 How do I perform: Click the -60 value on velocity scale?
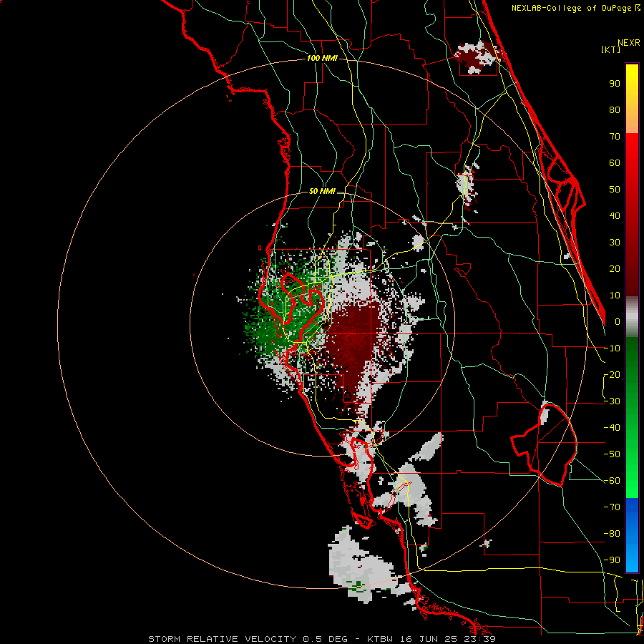612,481
